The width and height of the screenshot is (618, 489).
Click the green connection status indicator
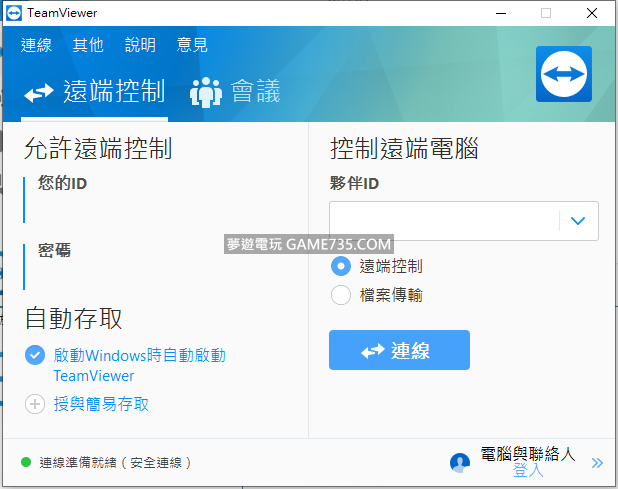tap(26, 463)
